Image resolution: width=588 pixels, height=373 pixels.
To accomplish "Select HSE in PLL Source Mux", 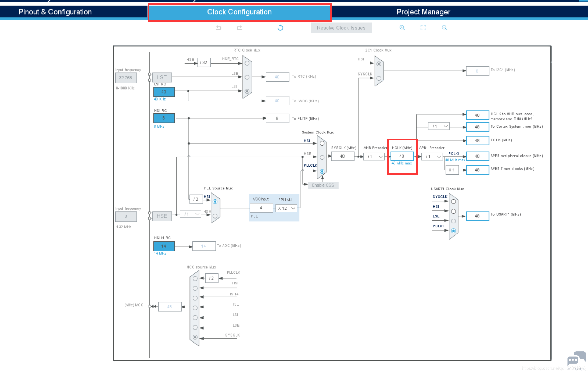I will [215, 216].
